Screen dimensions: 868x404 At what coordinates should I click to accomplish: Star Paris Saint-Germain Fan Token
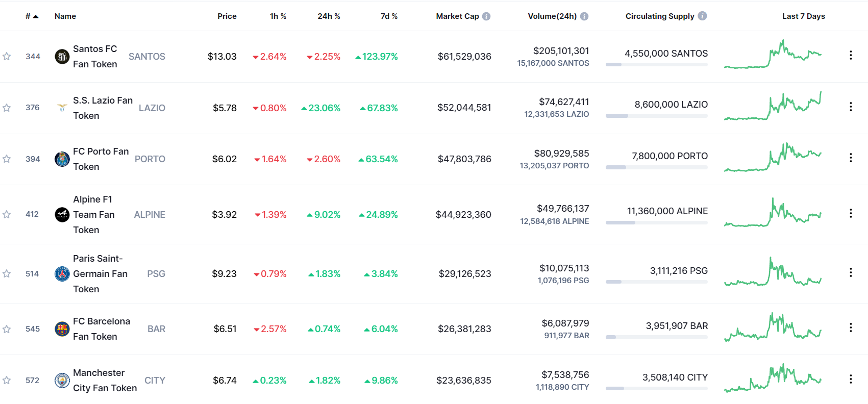(7, 273)
